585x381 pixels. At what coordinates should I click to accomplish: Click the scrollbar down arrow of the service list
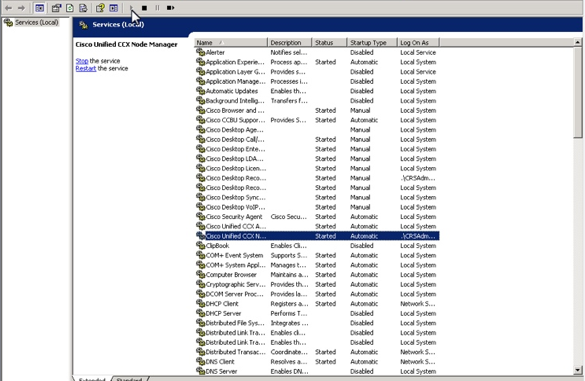tap(578, 370)
